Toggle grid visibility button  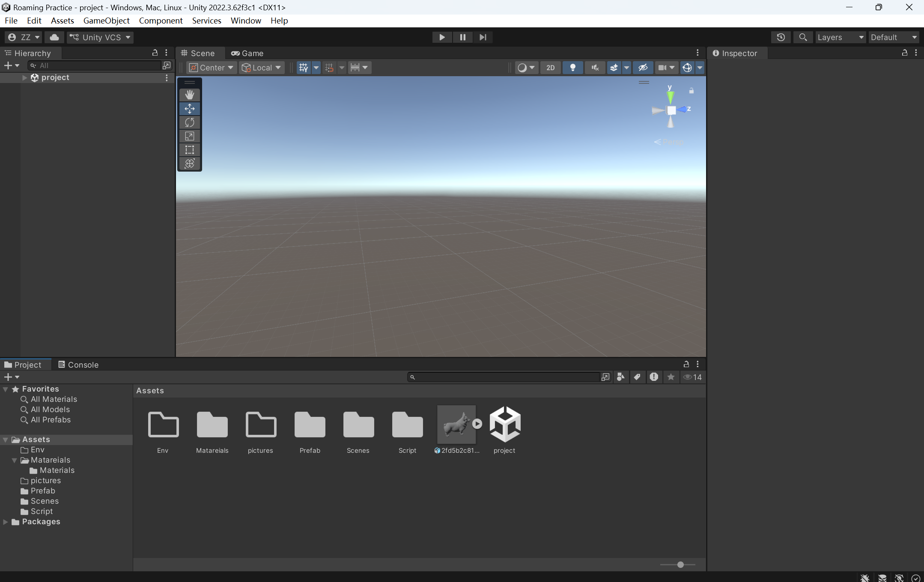pyautogui.click(x=304, y=68)
